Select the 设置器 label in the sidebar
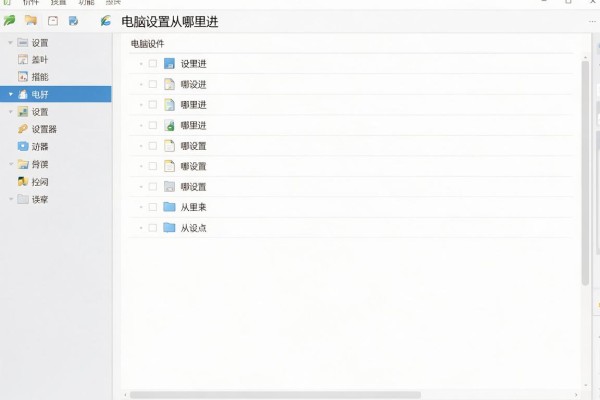The image size is (600, 400). pos(44,129)
